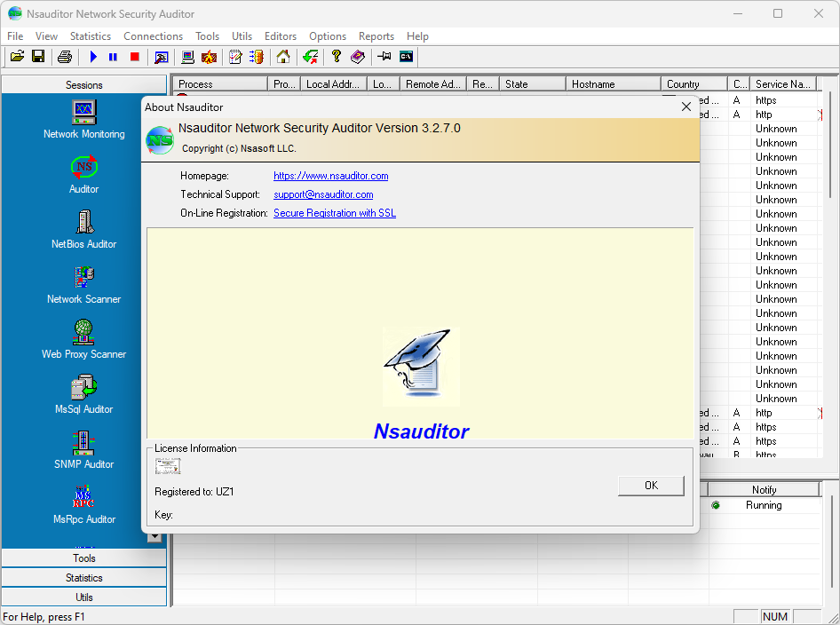The image size is (840, 625).
Task: Click the blue arrows filter toolbar icon
Action: [x=257, y=56]
